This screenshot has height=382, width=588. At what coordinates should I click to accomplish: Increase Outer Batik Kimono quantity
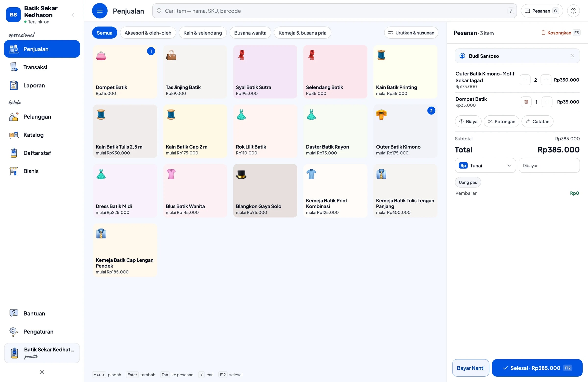546,80
